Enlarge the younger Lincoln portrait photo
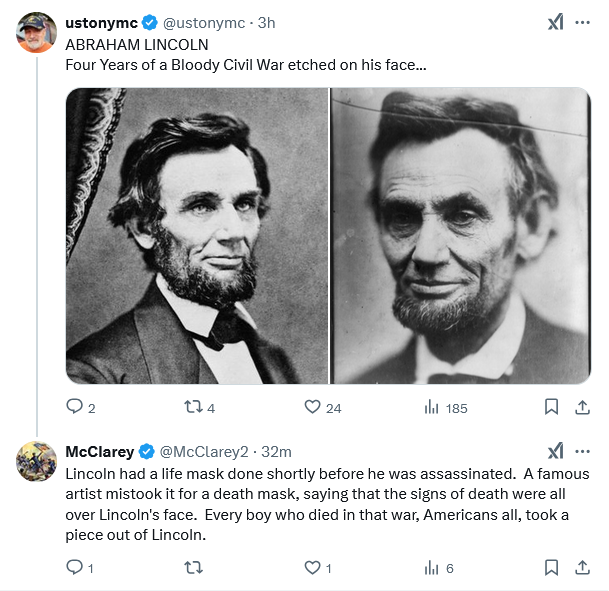Screen dimensions: 609x591 [x=197, y=236]
